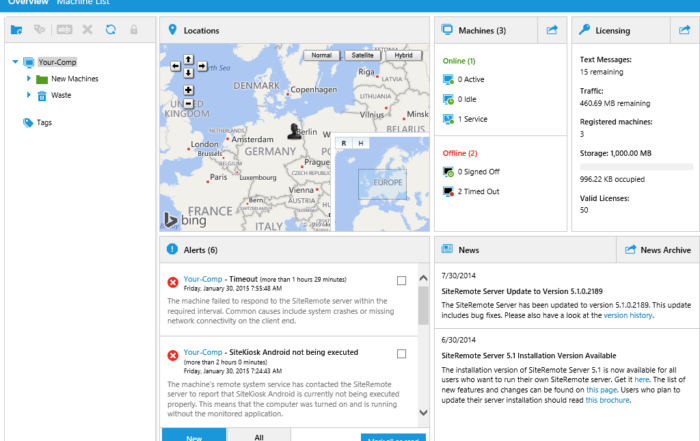700x441 pixels.
Task: Switch map to Satellite view
Action: [x=362, y=55]
